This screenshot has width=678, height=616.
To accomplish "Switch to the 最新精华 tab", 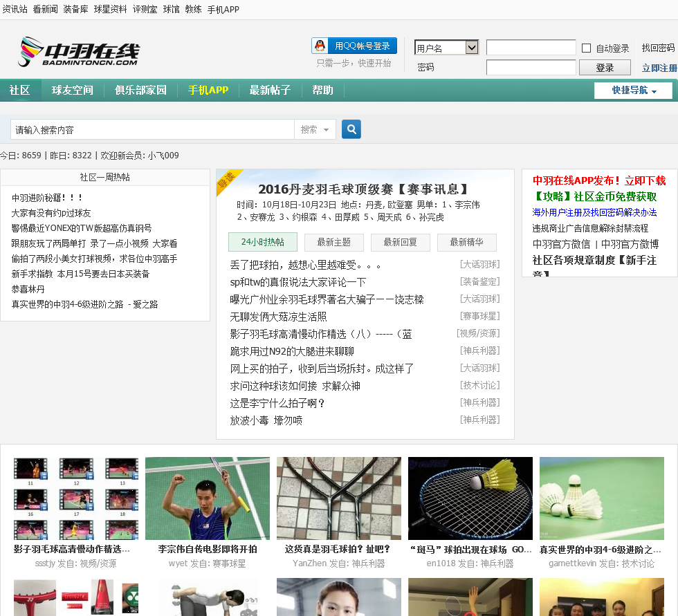I will 466,243.
